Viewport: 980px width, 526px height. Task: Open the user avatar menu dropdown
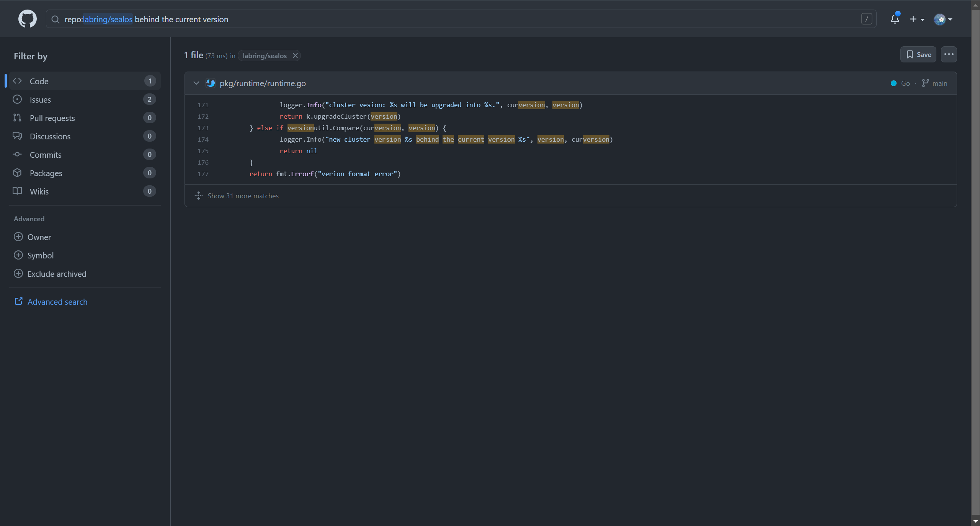click(x=942, y=19)
